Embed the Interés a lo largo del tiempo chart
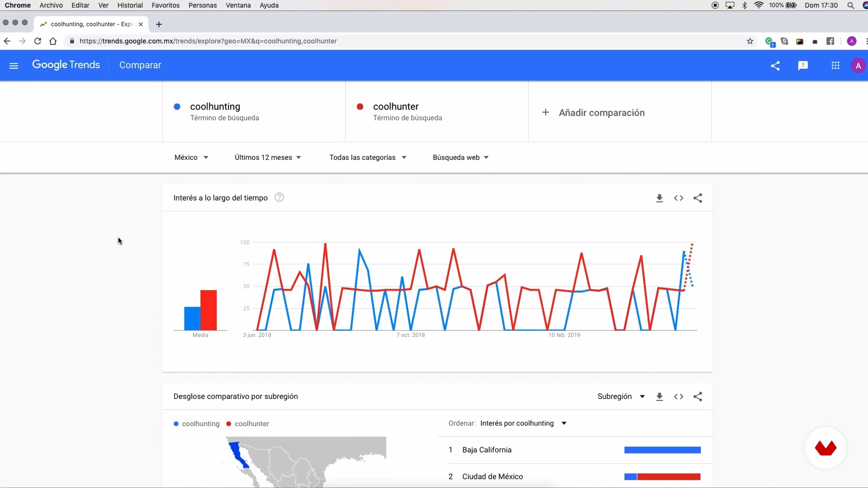This screenshot has height=488, width=868. (679, 198)
